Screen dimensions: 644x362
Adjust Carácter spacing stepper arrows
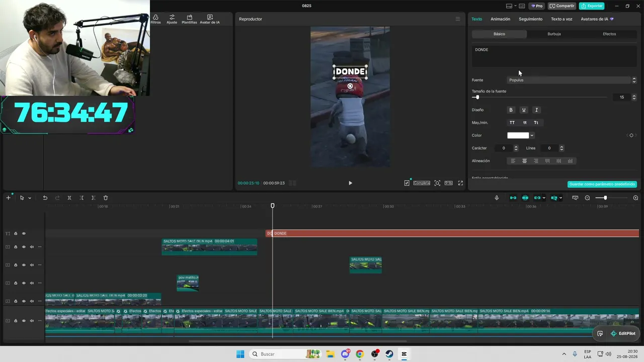[516, 148]
